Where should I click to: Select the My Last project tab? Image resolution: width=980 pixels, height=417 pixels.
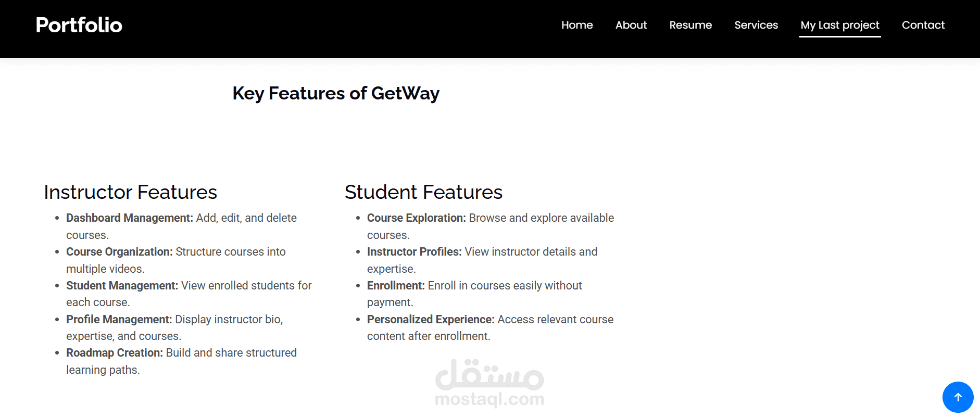click(840, 25)
